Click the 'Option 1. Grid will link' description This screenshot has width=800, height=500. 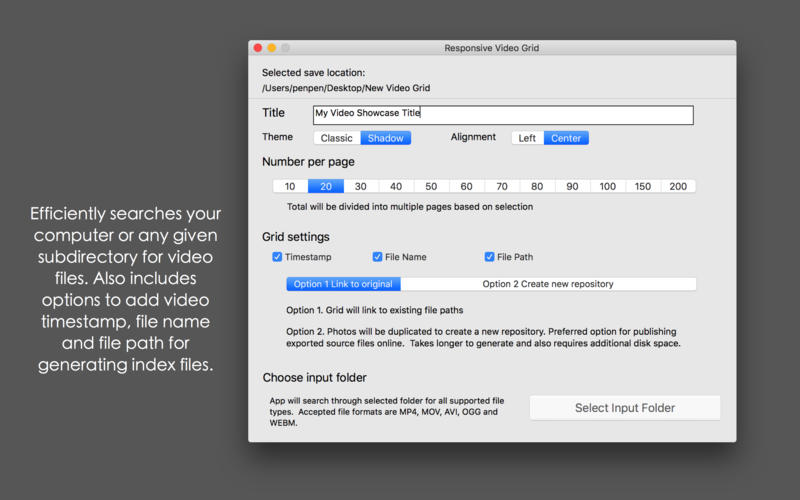click(374, 310)
